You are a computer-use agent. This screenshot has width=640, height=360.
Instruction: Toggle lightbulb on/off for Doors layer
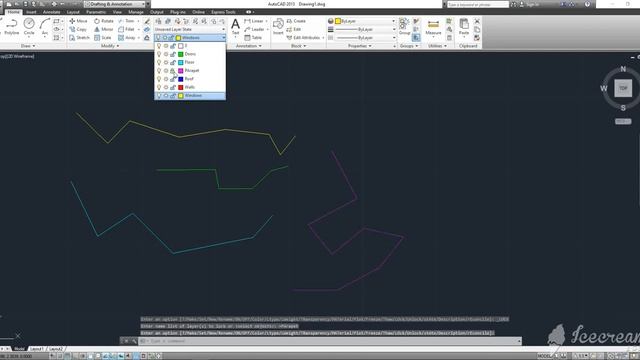pos(159,54)
